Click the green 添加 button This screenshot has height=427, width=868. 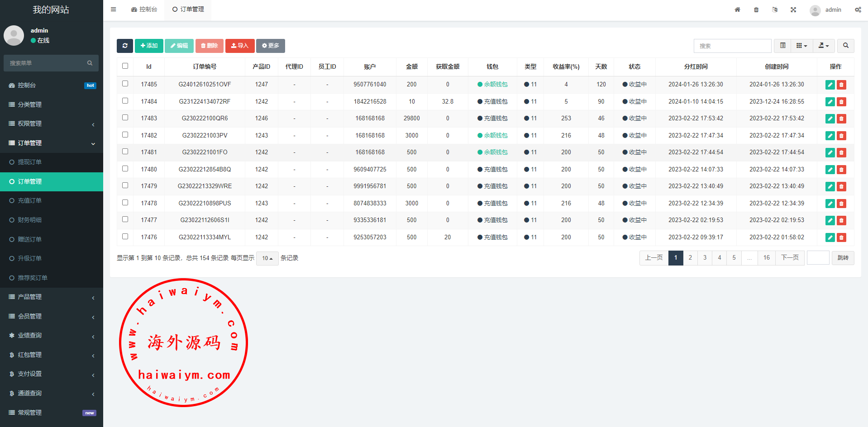[x=149, y=46]
